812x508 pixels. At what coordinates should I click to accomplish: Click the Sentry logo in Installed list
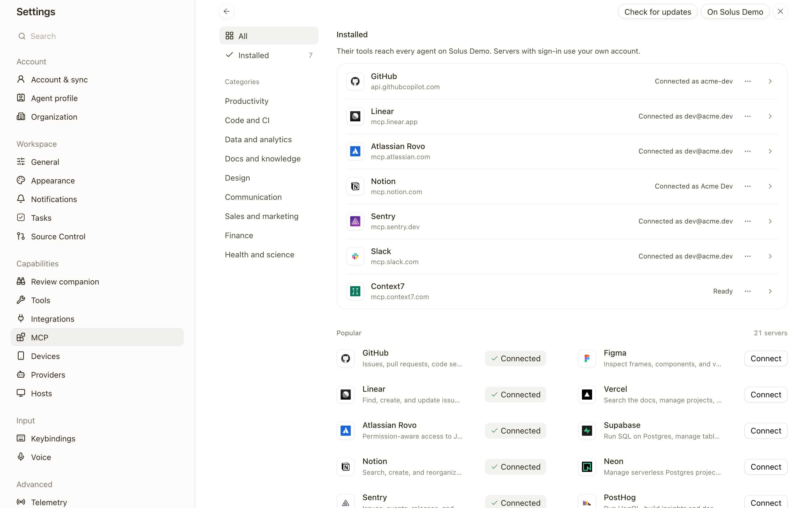(355, 221)
